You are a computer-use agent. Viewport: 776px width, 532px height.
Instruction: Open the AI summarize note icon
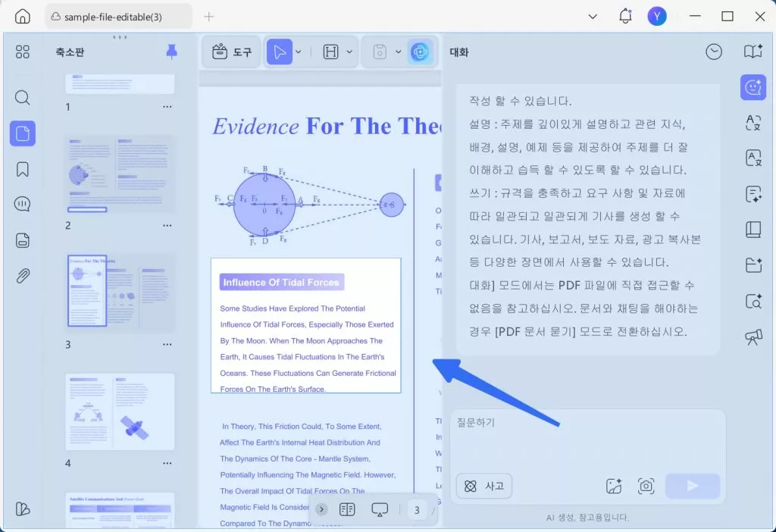coord(753,194)
